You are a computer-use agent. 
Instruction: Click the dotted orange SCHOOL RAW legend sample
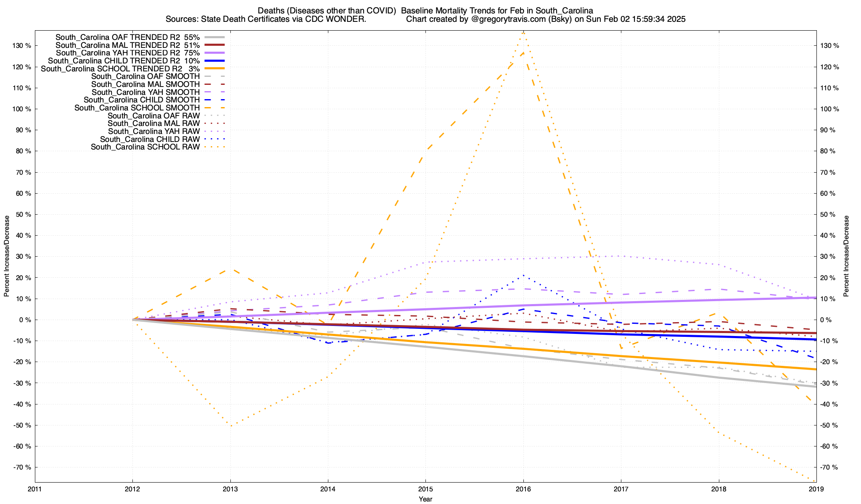214,147
